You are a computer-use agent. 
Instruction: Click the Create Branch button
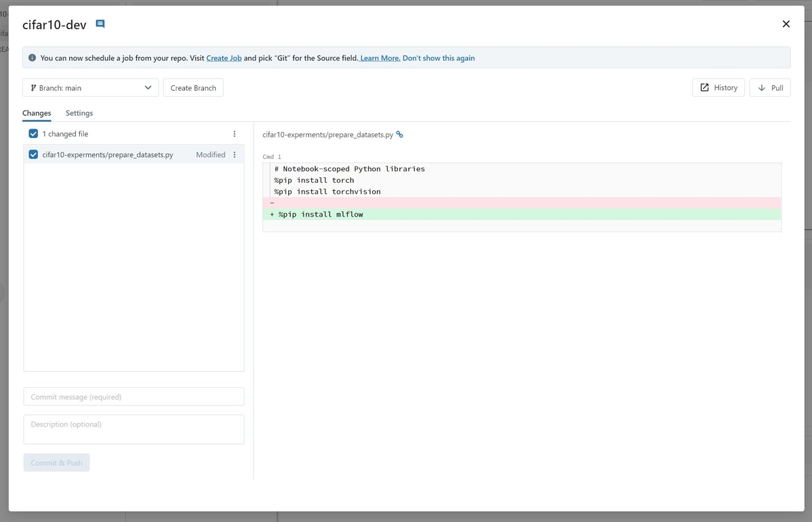click(x=194, y=87)
